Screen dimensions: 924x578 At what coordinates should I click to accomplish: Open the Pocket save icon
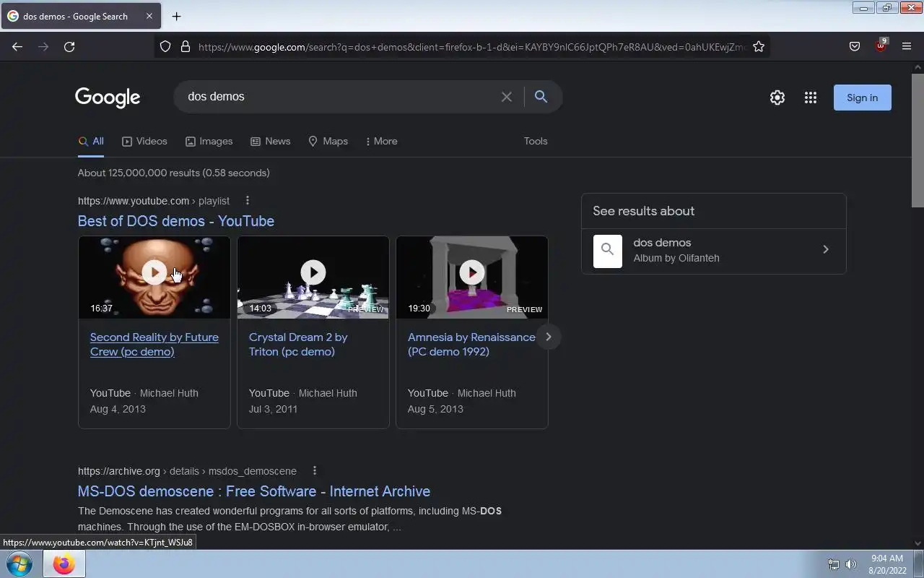(855, 46)
